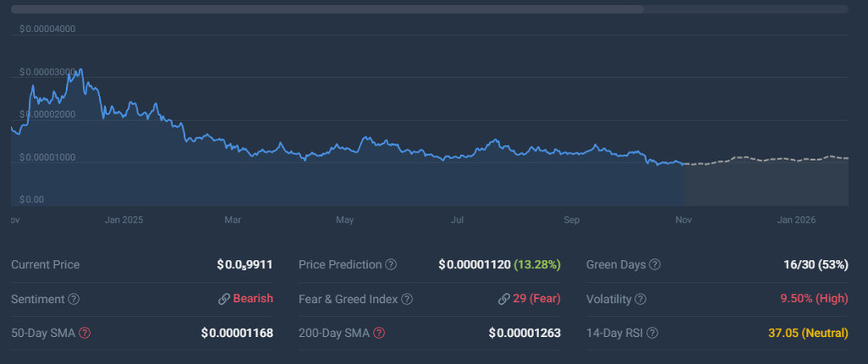
Task: Click the chart's highest price peak
Action: [80, 71]
